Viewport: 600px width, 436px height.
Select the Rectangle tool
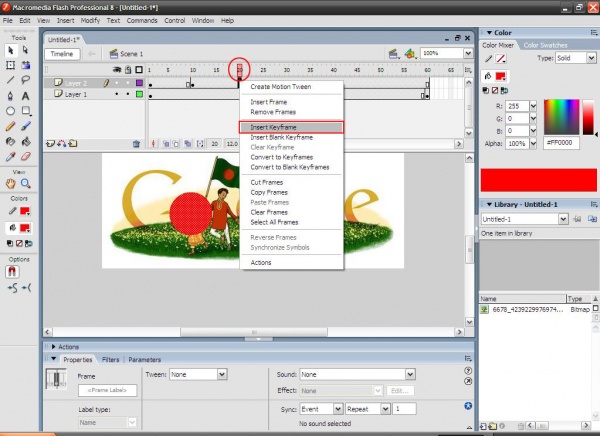[x=26, y=111]
